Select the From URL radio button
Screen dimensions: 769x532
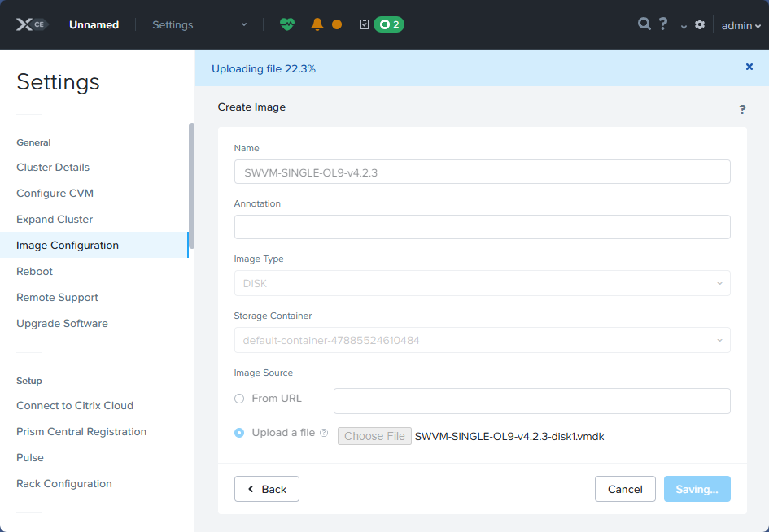coord(240,399)
